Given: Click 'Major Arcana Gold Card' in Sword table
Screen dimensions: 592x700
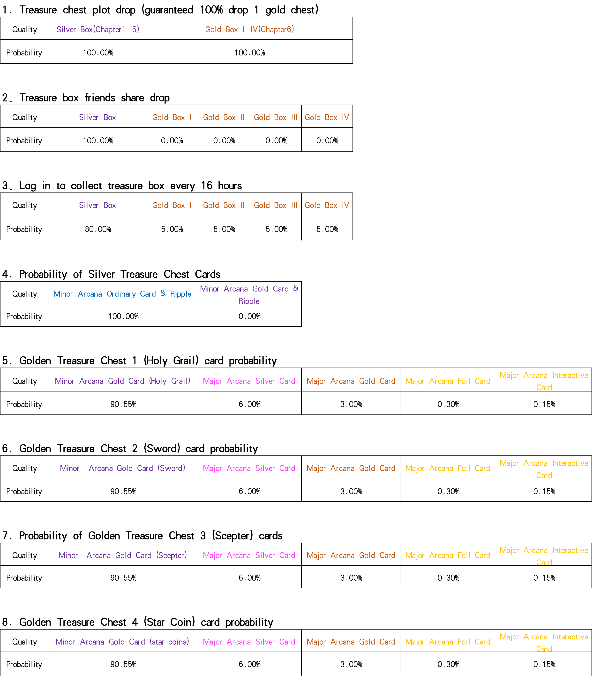Looking at the screenshot, I should (351, 468).
